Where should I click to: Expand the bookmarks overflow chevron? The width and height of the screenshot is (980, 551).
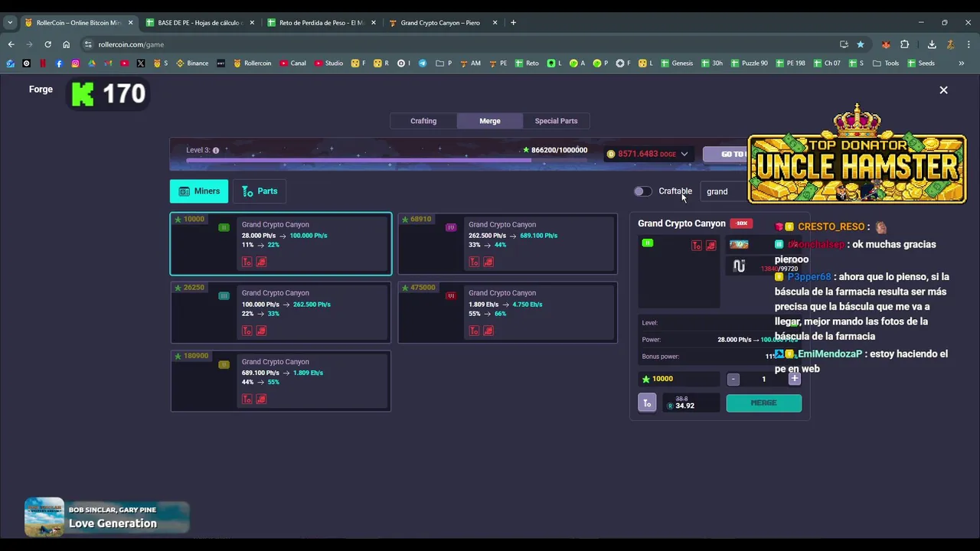(x=961, y=64)
